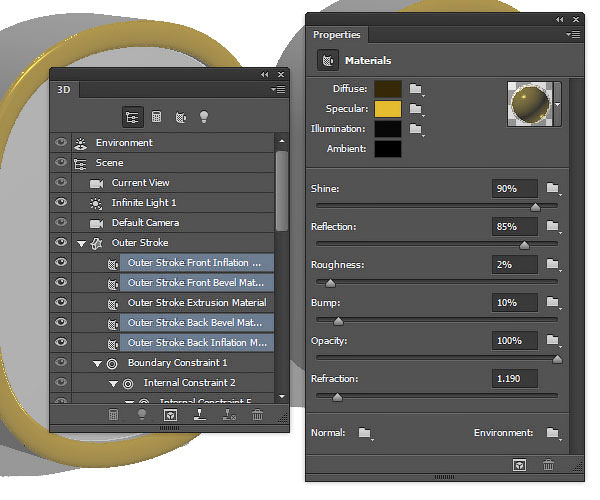This screenshot has width=600, height=500.
Task: Open Reflection texture folder icon
Action: [x=553, y=226]
